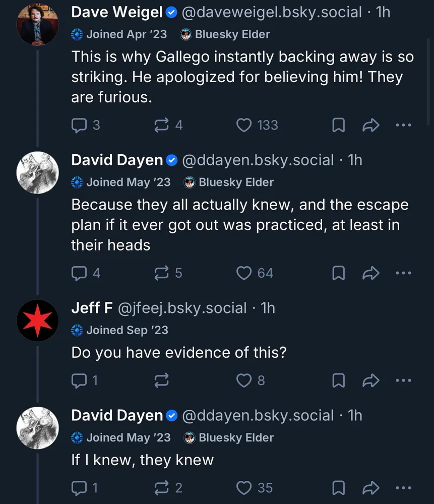Bookmark the "If I knew, they knew" post
434x504 pixels.
[x=338, y=488]
